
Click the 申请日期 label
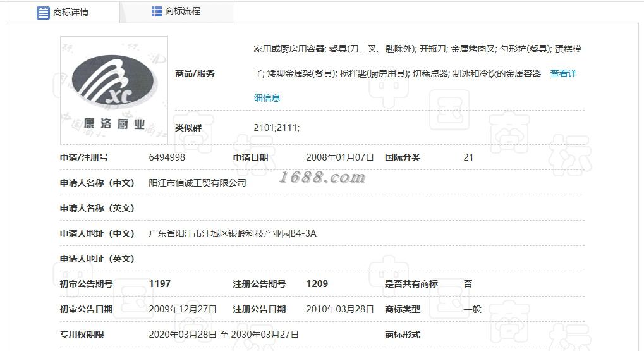tap(250, 157)
